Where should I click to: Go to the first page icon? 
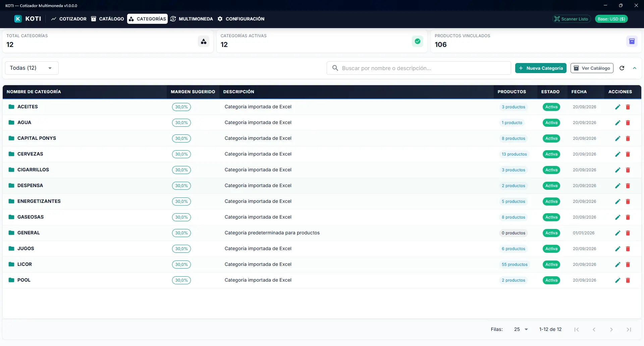click(x=577, y=330)
